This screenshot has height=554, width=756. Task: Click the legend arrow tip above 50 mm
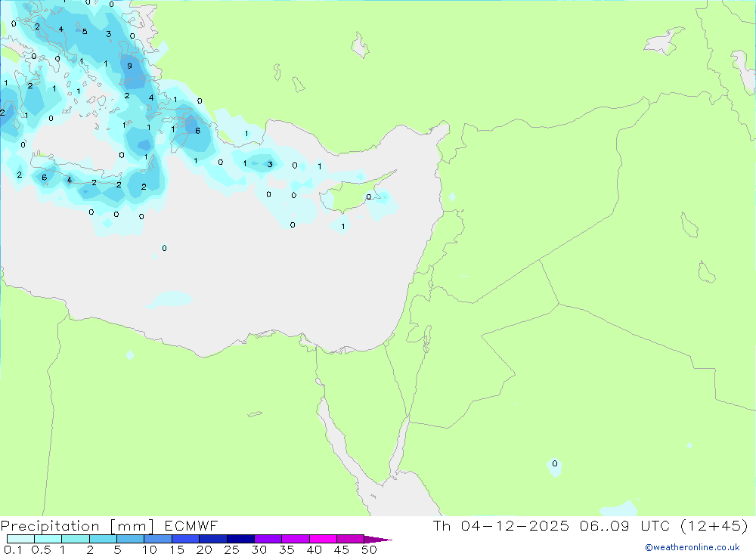pos(378,540)
